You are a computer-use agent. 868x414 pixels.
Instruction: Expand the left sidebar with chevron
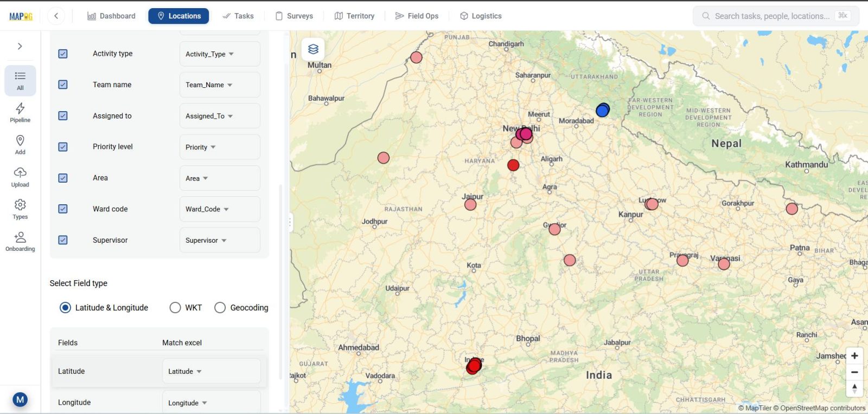point(20,46)
